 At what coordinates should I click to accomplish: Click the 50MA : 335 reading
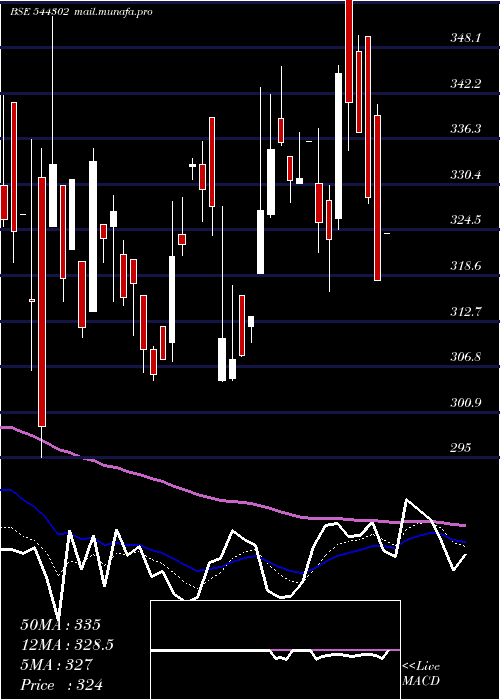61,625
